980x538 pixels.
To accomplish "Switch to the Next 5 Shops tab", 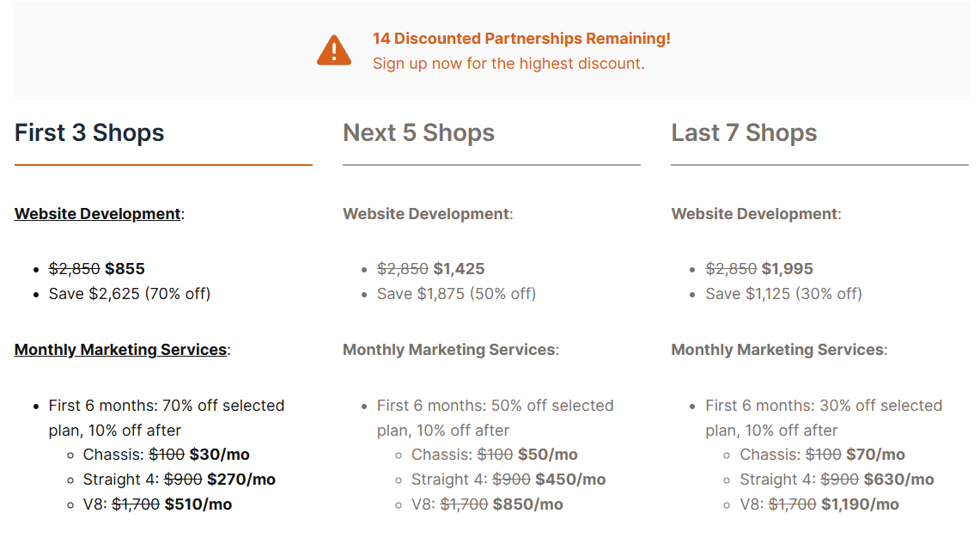I will (418, 133).
